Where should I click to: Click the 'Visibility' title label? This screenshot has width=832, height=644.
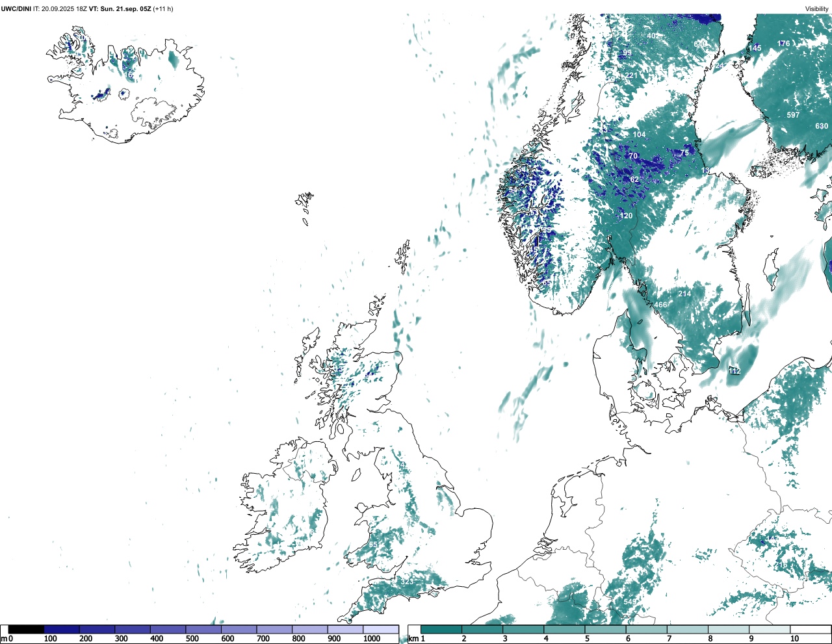click(817, 8)
